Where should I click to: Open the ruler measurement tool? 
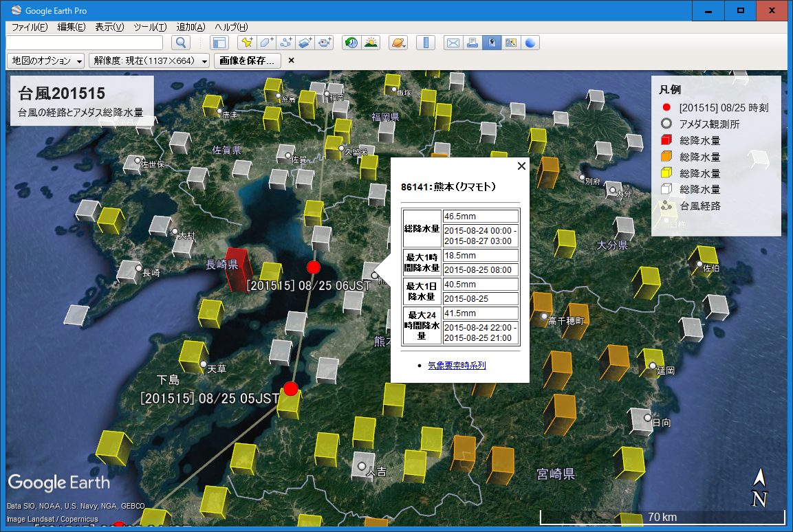[426, 43]
